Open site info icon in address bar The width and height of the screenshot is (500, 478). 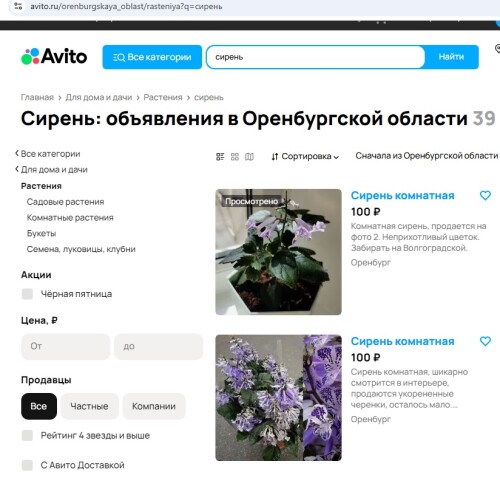coord(18,6)
